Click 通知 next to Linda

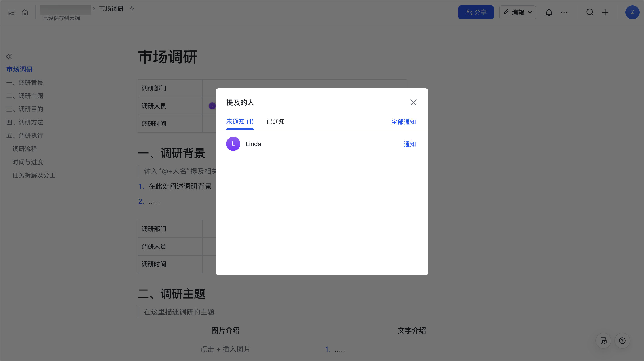(x=410, y=144)
